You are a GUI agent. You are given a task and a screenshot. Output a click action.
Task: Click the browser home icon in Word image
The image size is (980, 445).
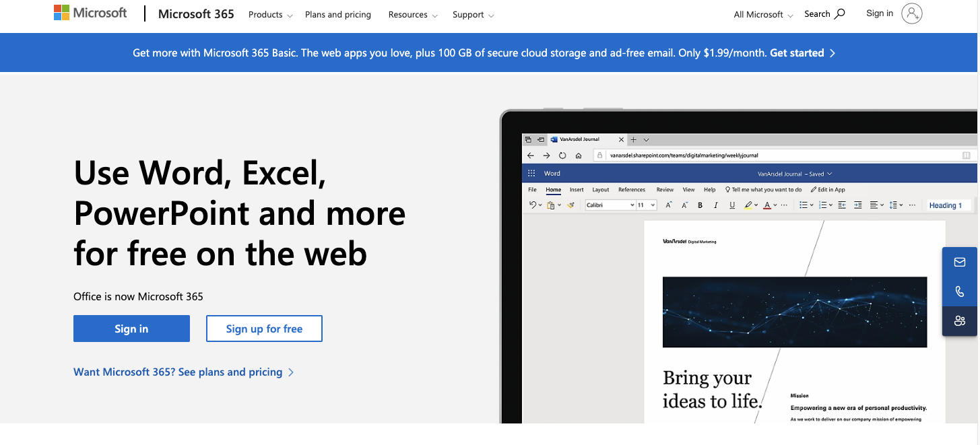579,156
